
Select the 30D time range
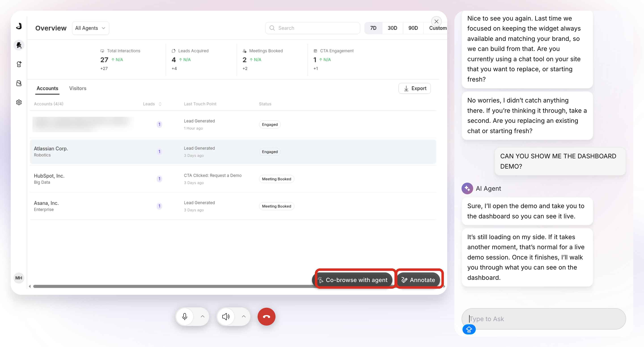pyautogui.click(x=392, y=28)
